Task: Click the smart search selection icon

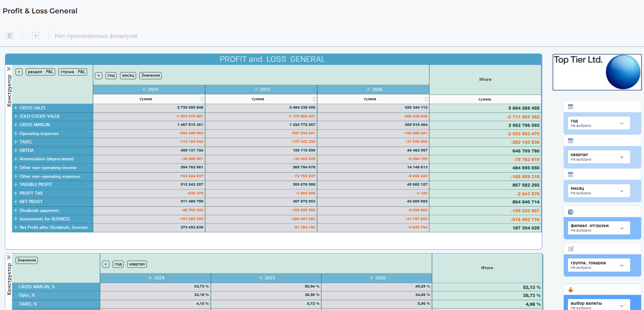Action: coord(36,35)
